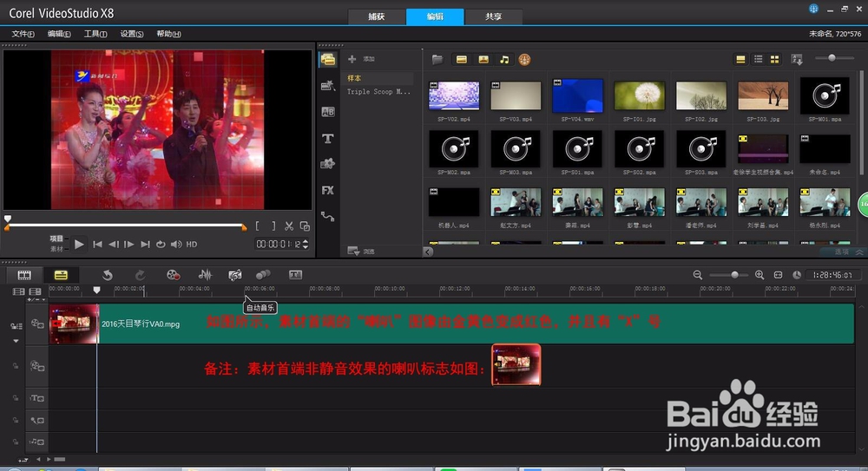Viewport: 868px width, 471px height.
Task: Open the track motion tool
Action: click(263, 275)
